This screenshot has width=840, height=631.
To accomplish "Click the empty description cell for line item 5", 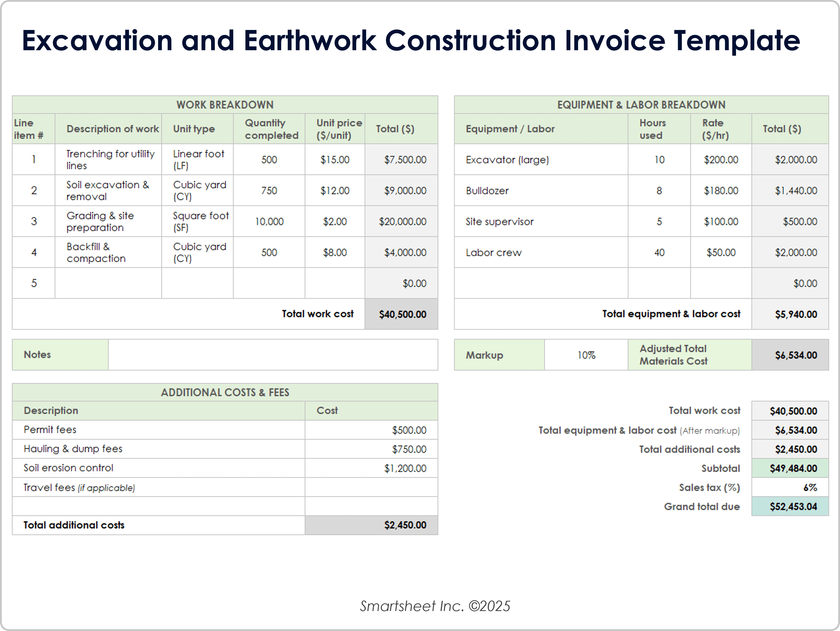I will (x=108, y=283).
